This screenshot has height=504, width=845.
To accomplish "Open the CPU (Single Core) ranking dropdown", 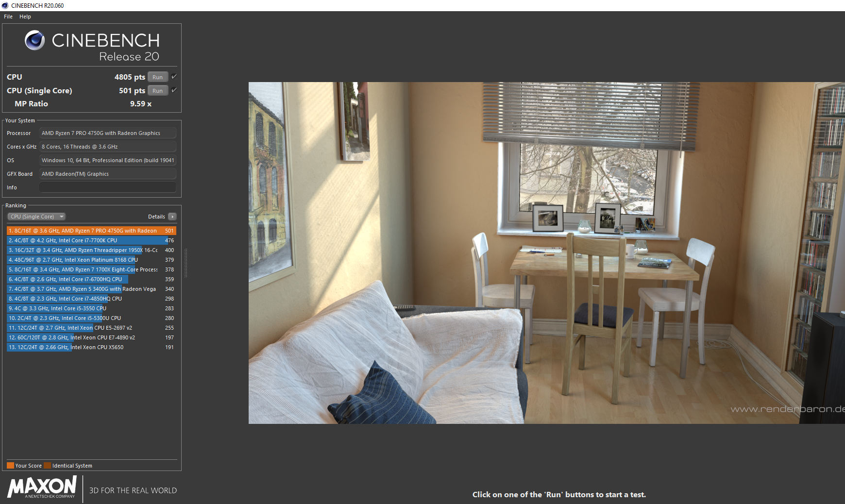I will tap(36, 217).
